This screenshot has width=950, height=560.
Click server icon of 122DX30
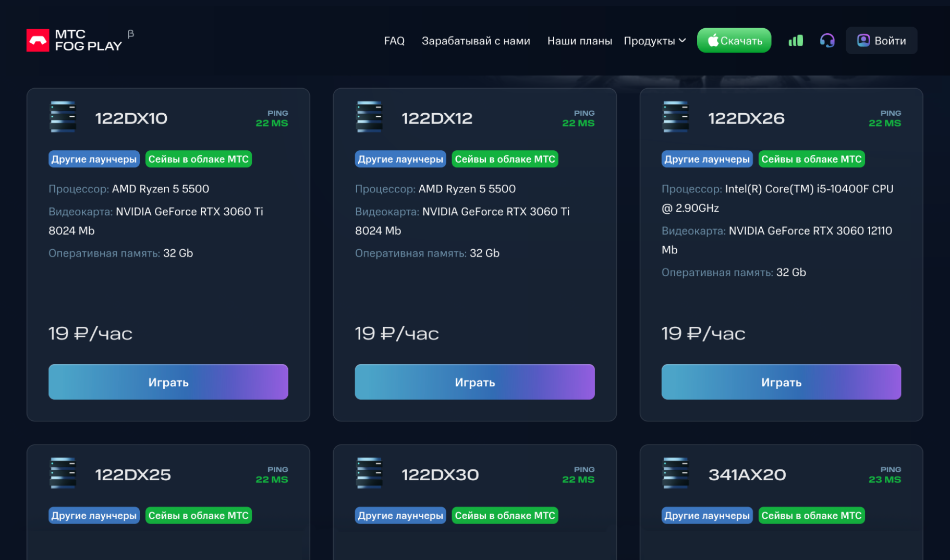(369, 473)
